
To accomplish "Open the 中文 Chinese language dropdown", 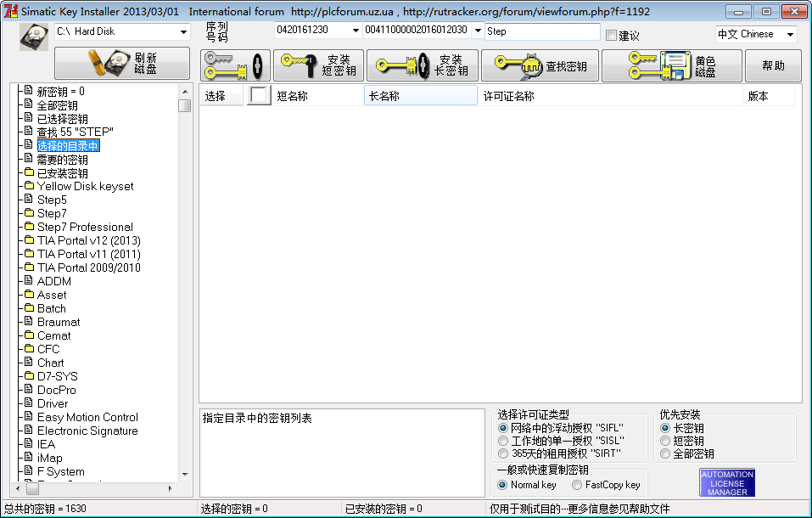I will [x=790, y=34].
